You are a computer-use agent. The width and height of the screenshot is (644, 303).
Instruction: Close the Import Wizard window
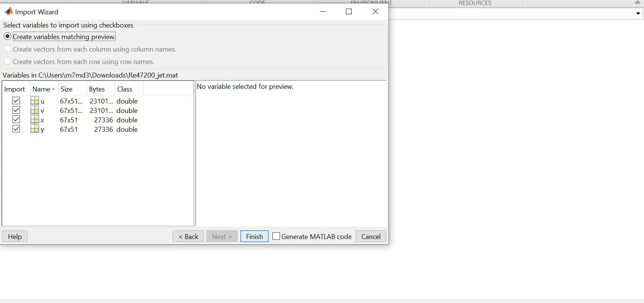tap(375, 12)
